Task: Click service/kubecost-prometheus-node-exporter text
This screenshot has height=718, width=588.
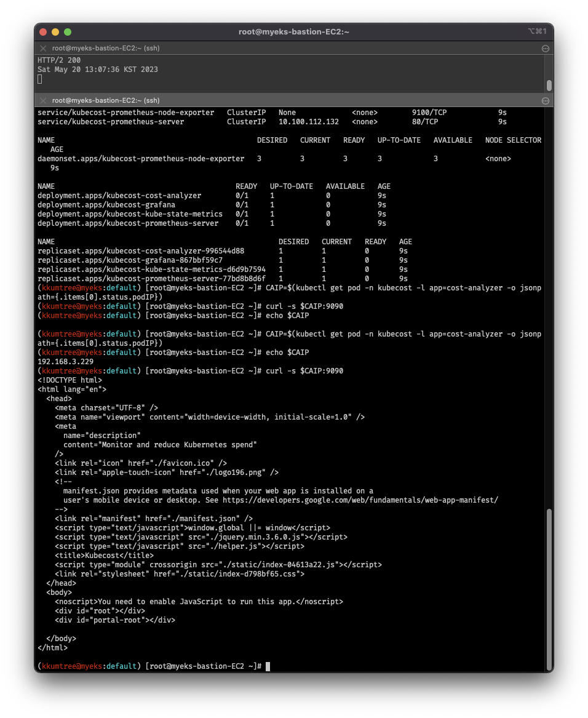Action: point(126,112)
